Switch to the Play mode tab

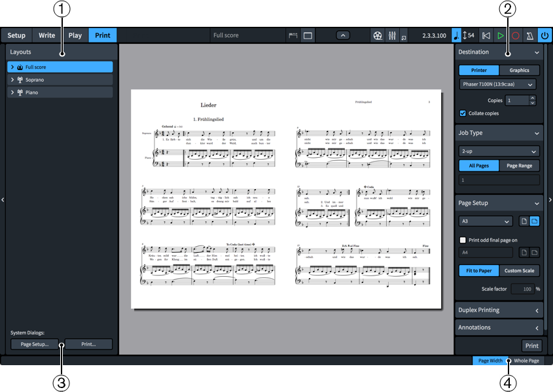[75, 35]
